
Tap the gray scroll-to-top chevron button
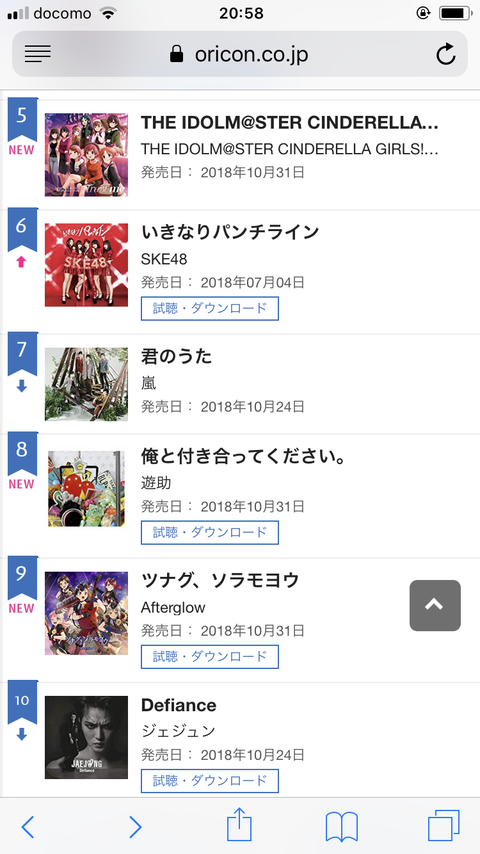[435, 606]
